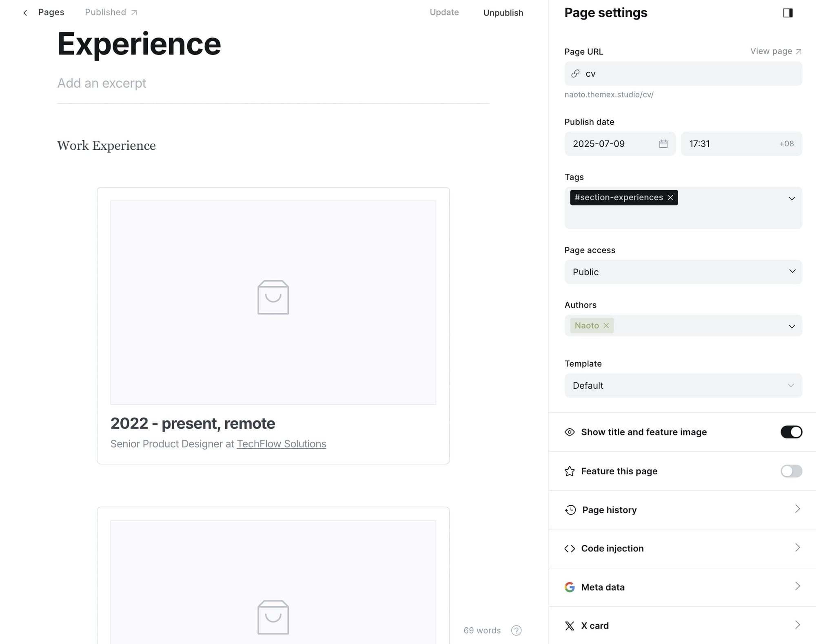Click the X logo beside X card
The image size is (816, 644).
point(570,626)
